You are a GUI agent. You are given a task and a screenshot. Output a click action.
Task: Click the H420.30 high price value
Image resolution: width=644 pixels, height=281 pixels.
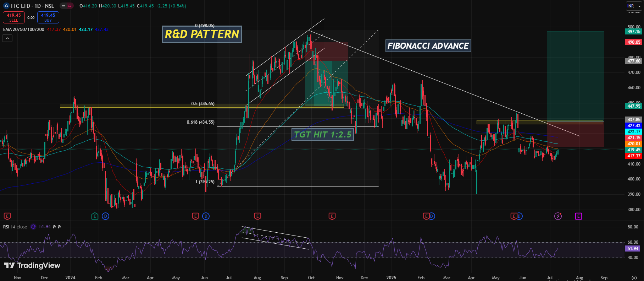coord(107,6)
